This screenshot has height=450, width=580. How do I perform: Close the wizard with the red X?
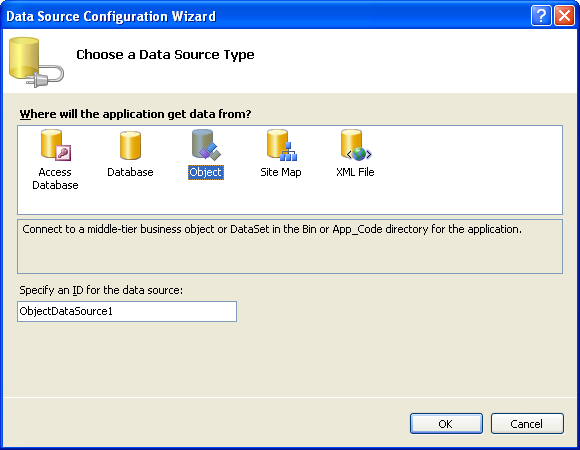point(564,16)
